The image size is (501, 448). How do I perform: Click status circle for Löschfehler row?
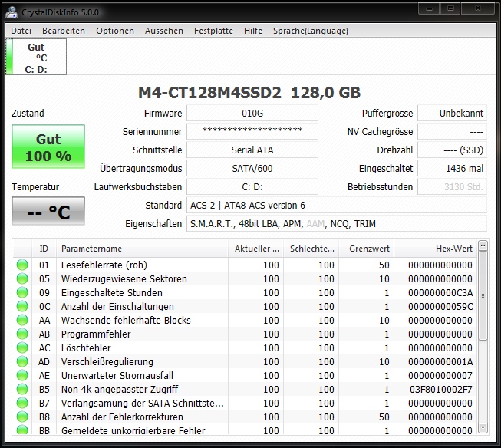click(22, 348)
